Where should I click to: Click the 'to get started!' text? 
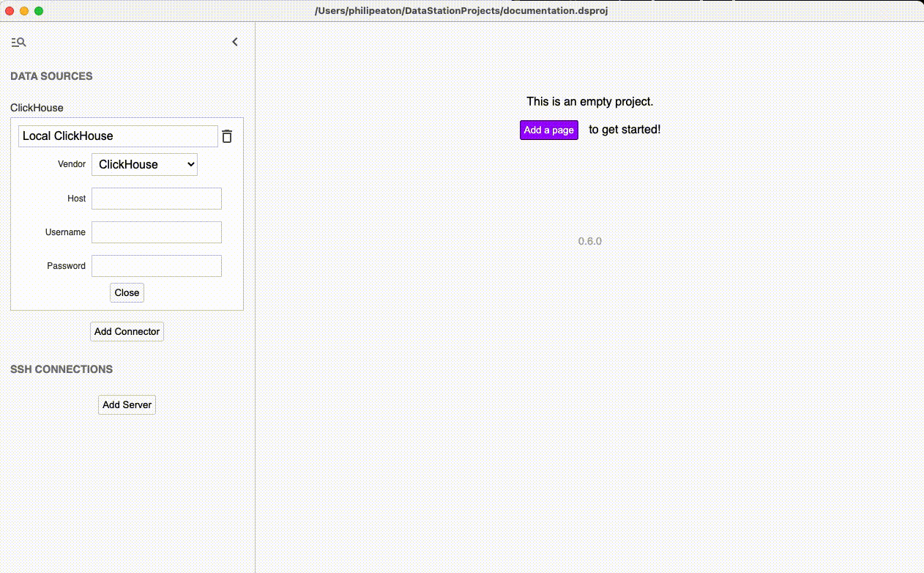coord(625,130)
